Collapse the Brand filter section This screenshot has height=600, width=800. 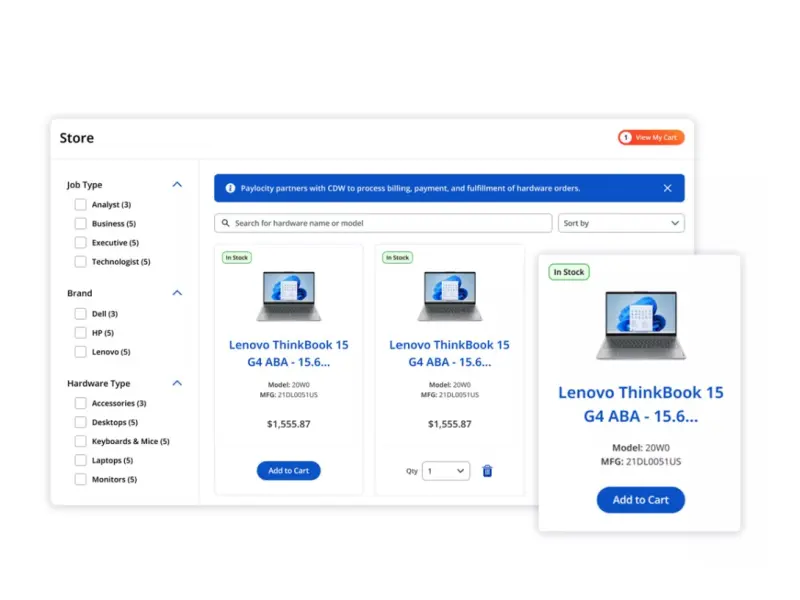pyautogui.click(x=177, y=293)
